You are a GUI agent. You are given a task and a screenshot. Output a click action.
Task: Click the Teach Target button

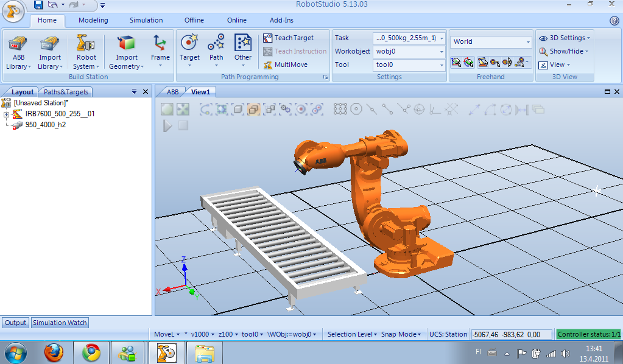point(289,38)
